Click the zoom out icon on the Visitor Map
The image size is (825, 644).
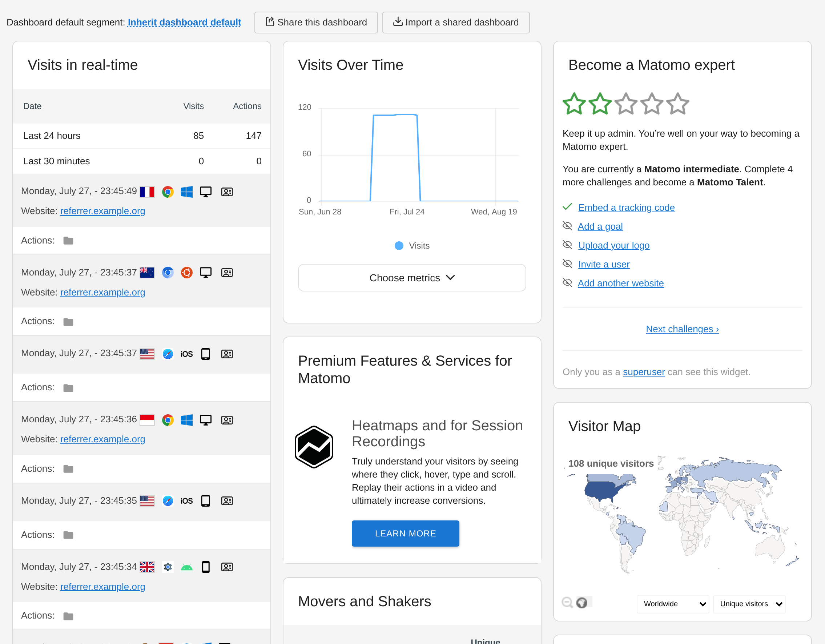[x=567, y=603]
